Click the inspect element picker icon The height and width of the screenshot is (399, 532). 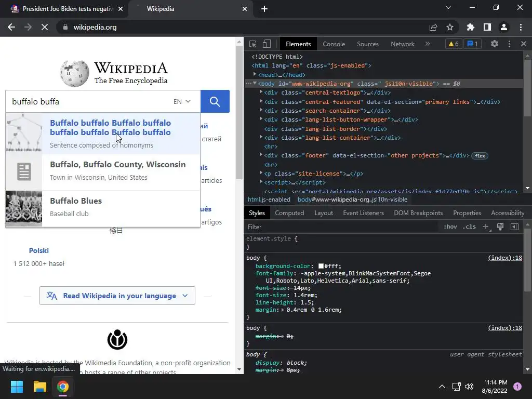coord(252,44)
